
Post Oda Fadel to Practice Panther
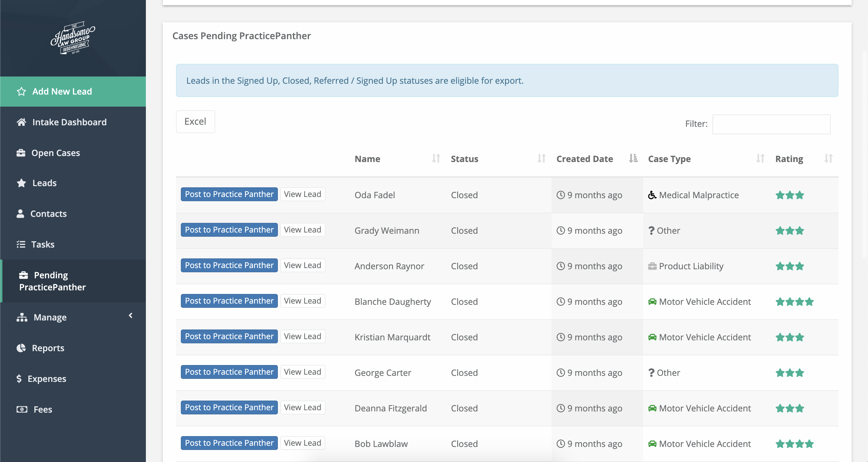[x=229, y=194]
